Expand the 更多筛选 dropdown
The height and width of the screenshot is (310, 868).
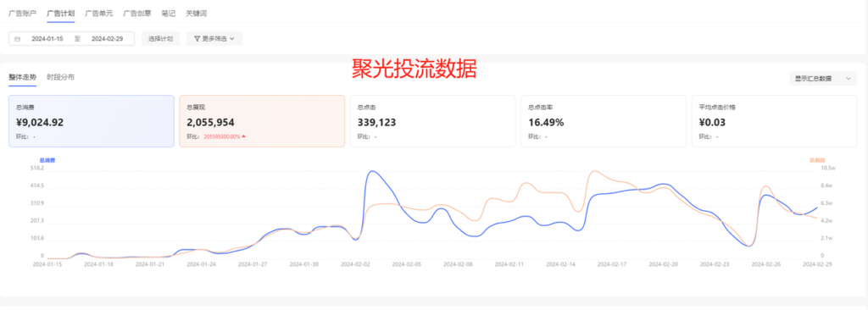point(214,39)
